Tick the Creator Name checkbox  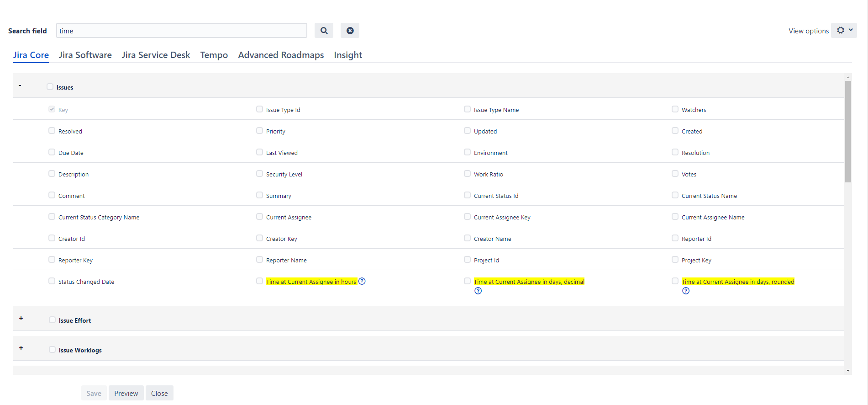coord(468,238)
